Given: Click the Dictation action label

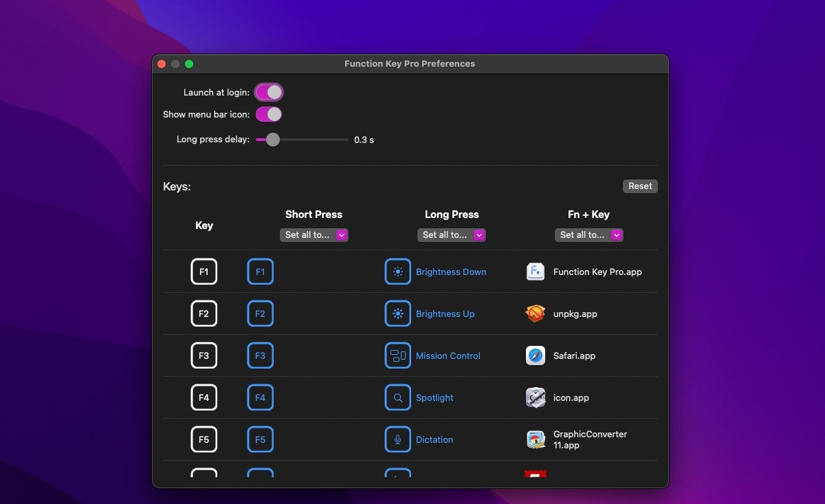Looking at the screenshot, I should 434,439.
